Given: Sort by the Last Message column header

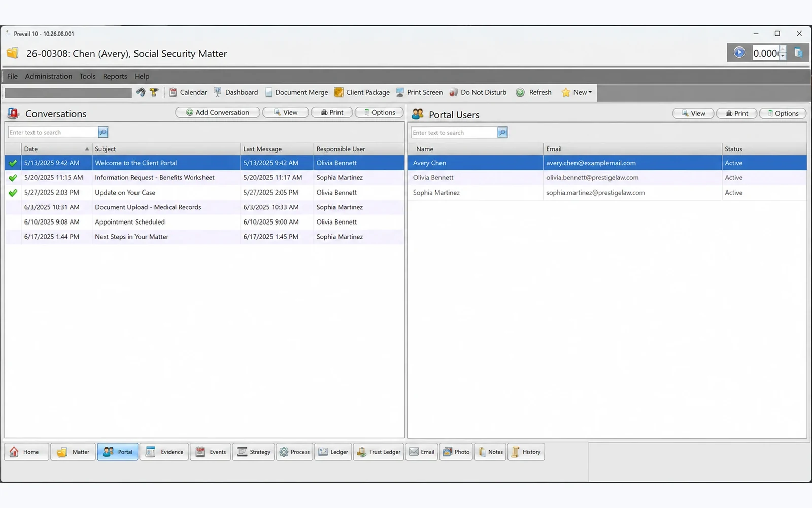Looking at the screenshot, I should pos(277,149).
